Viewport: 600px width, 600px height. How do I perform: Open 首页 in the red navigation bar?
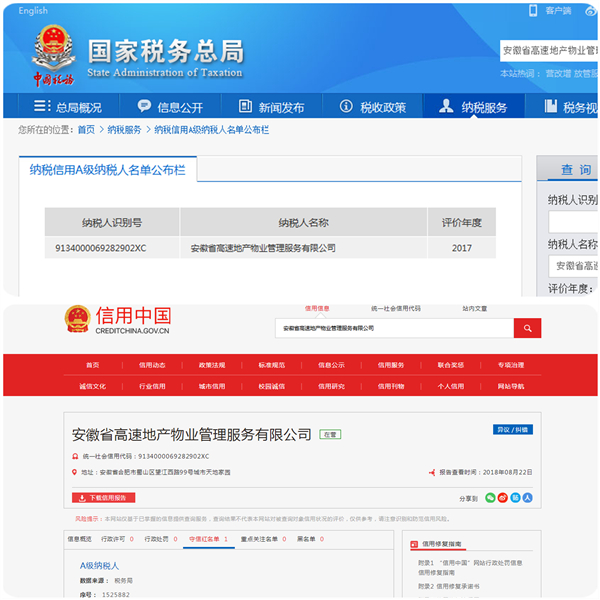93,365
